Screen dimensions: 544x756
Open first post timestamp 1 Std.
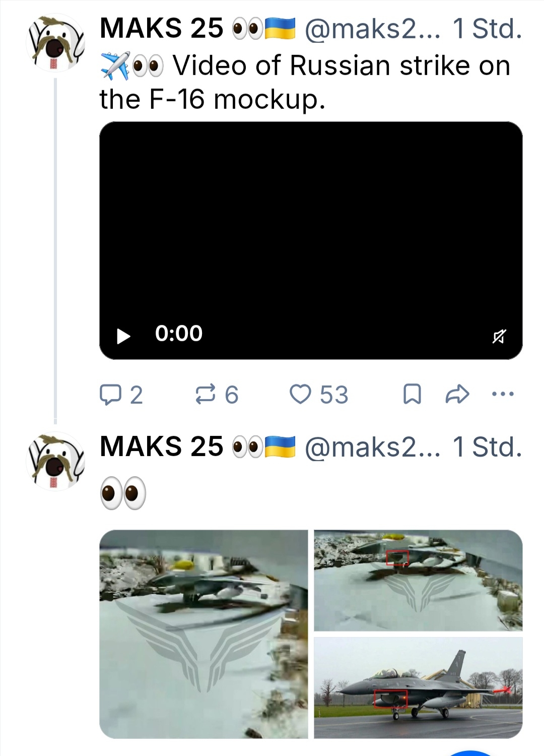(x=487, y=29)
